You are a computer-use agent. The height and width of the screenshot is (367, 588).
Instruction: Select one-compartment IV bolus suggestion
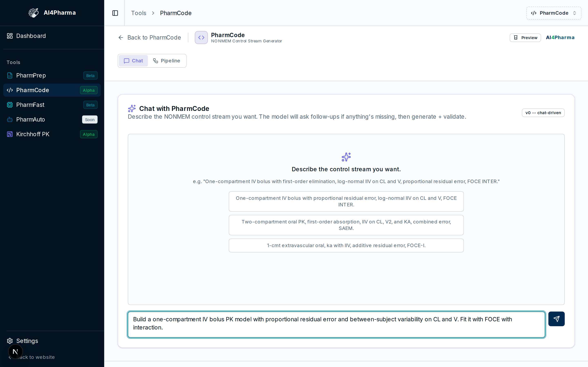tap(346, 201)
